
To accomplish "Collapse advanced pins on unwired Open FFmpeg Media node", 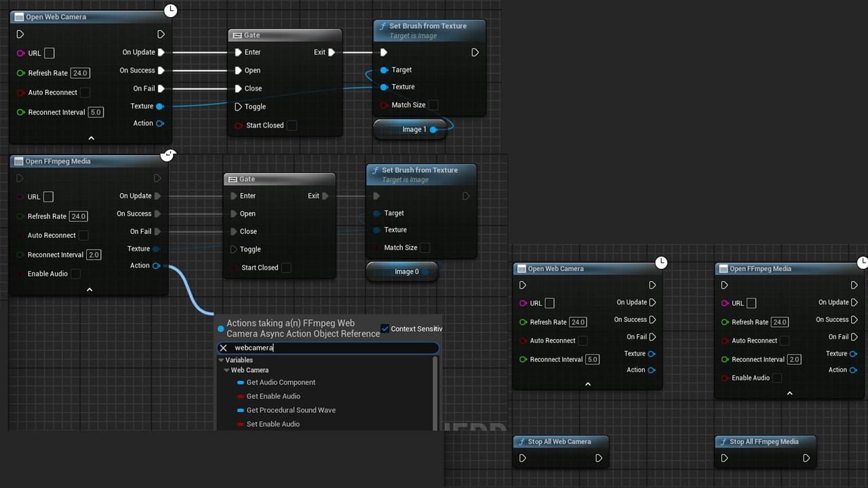I will (x=789, y=393).
